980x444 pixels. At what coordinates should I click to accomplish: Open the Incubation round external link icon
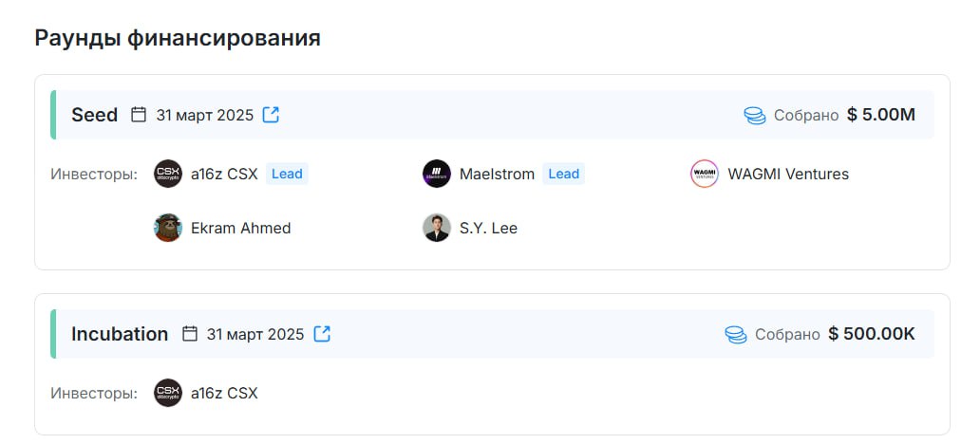322,334
